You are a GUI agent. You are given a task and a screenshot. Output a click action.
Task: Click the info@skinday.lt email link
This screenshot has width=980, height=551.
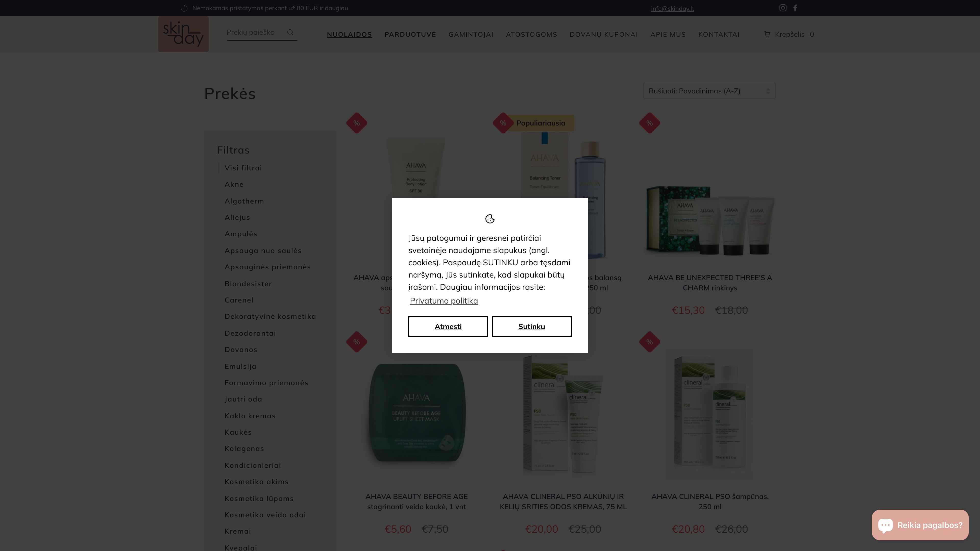(x=672, y=8)
